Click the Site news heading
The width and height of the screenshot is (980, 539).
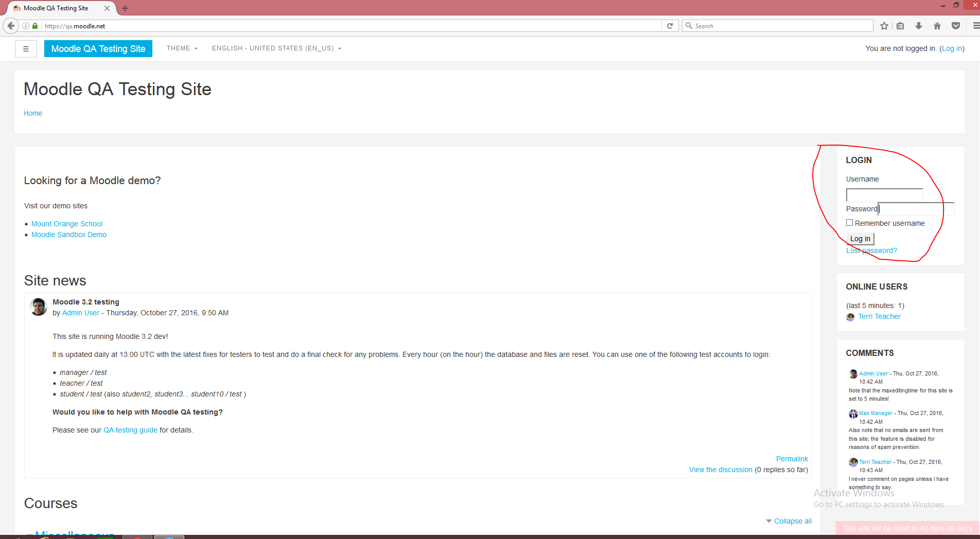[55, 281]
